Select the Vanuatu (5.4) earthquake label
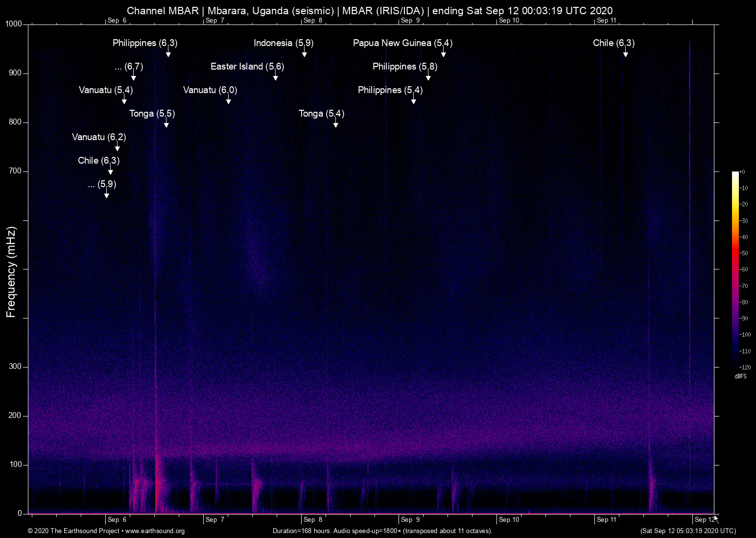Image resolution: width=756 pixels, height=538 pixels. pos(106,90)
